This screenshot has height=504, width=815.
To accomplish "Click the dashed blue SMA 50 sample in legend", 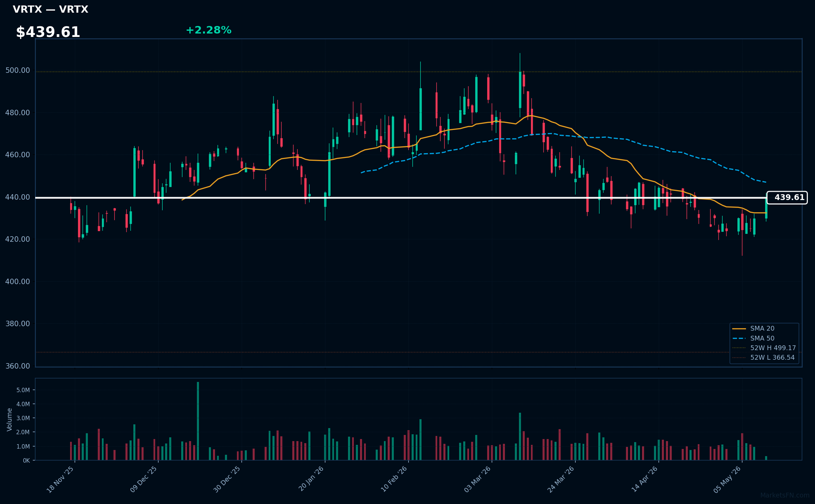I will coord(739,339).
